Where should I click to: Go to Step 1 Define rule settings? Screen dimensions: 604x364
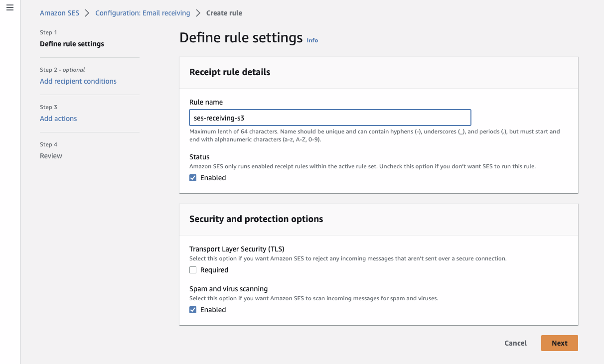pos(72,44)
